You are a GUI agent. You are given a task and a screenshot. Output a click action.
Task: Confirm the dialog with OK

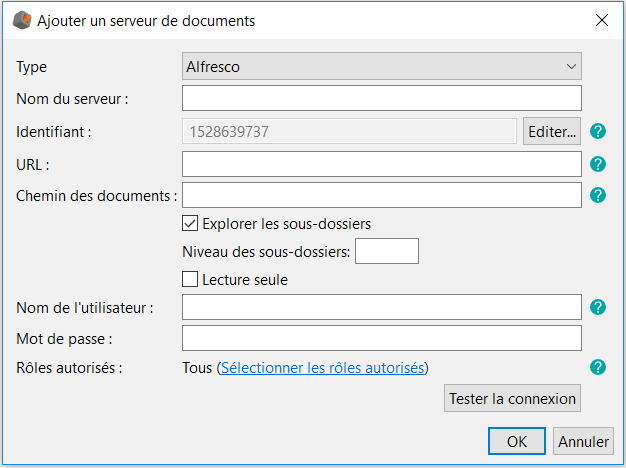click(x=516, y=441)
